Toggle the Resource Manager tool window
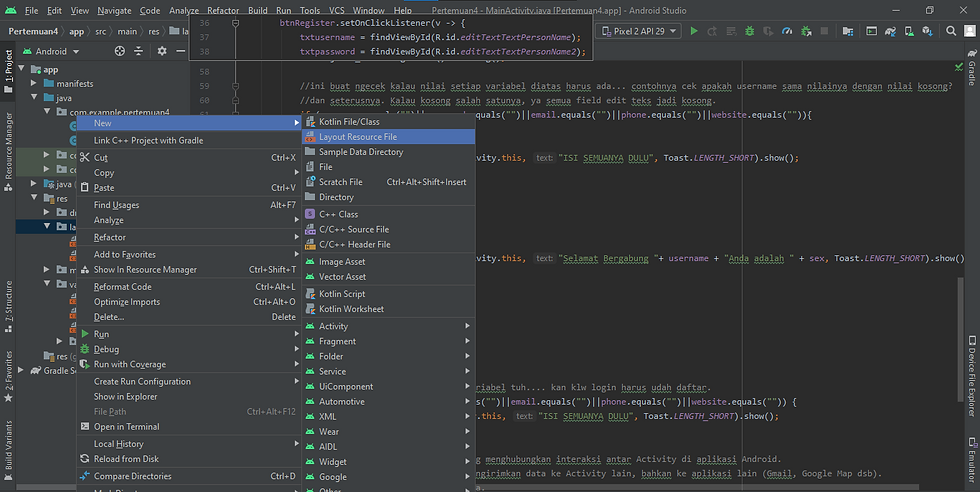The image size is (980, 492). [x=8, y=152]
